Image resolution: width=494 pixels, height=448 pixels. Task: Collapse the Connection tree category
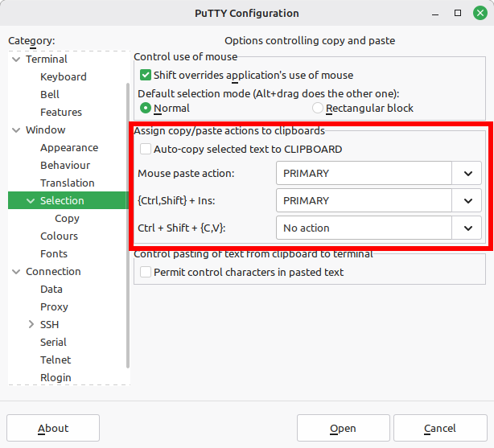16,272
